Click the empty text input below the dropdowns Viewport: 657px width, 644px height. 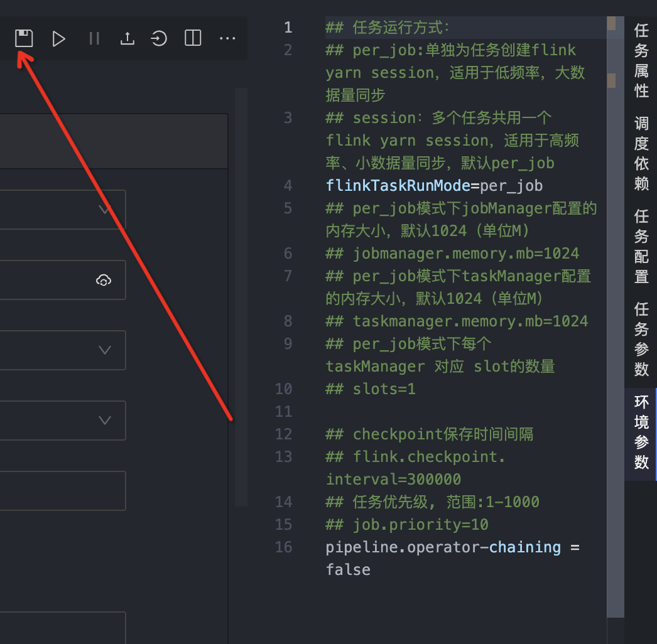(x=63, y=490)
